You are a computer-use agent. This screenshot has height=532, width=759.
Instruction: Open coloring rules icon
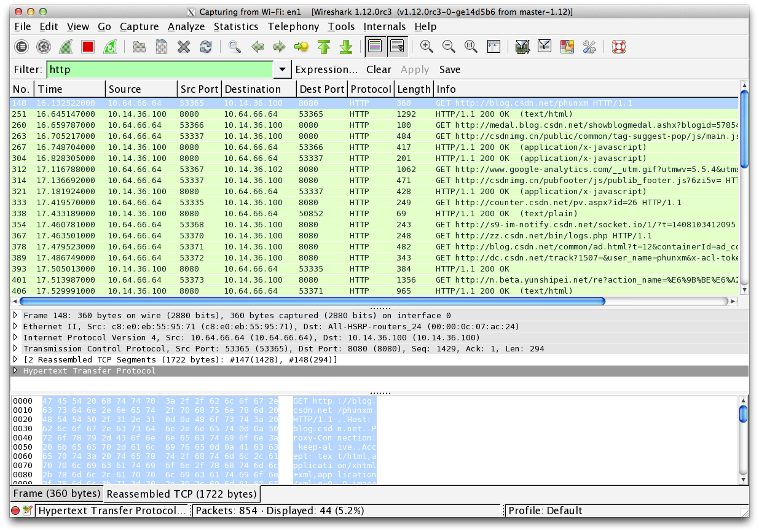click(567, 46)
